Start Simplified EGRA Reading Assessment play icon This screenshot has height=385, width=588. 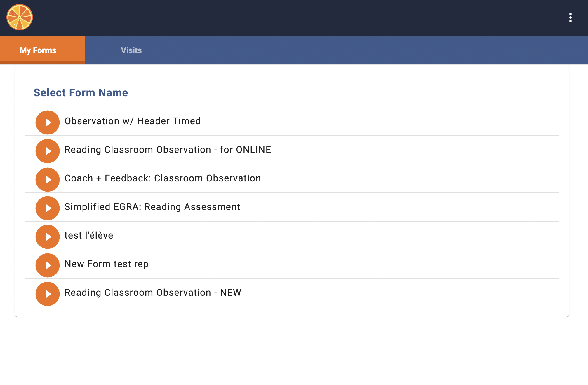point(48,208)
